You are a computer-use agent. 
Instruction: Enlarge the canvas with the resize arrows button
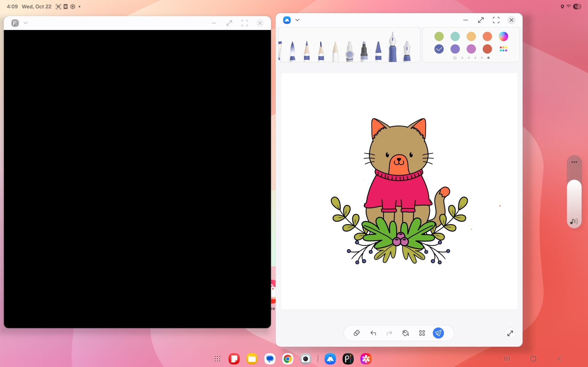(510, 333)
